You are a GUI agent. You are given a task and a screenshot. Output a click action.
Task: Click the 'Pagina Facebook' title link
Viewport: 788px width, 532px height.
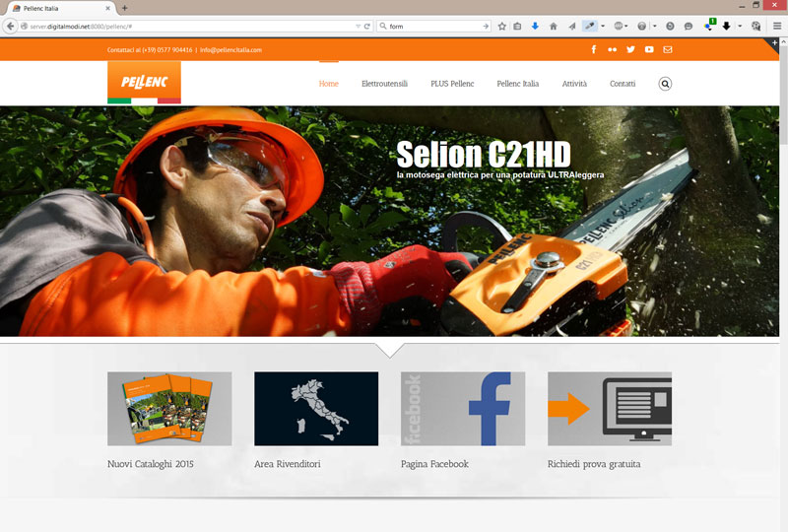coord(434,464)
